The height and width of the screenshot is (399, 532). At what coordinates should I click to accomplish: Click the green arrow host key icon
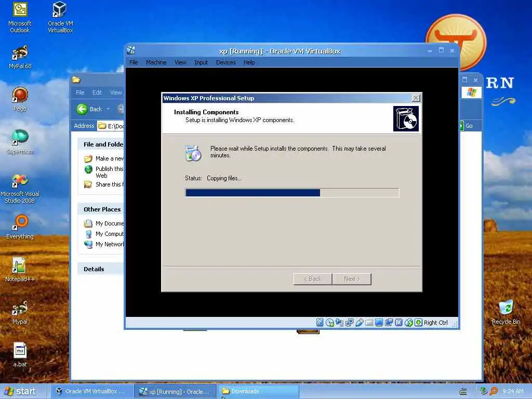[x=418, y=322]
